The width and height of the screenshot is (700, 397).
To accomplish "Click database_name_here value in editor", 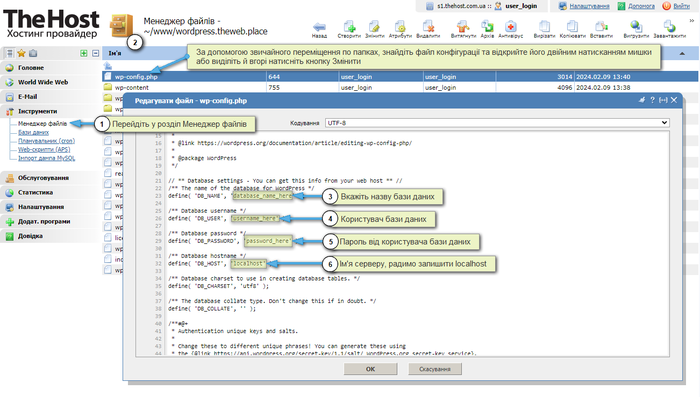I will tap(262, 196).
